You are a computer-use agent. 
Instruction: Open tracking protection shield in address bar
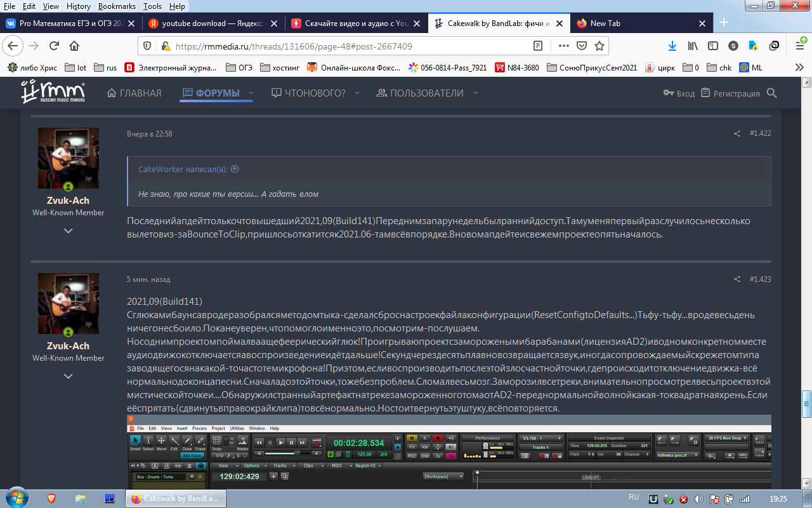pos(147,46)
